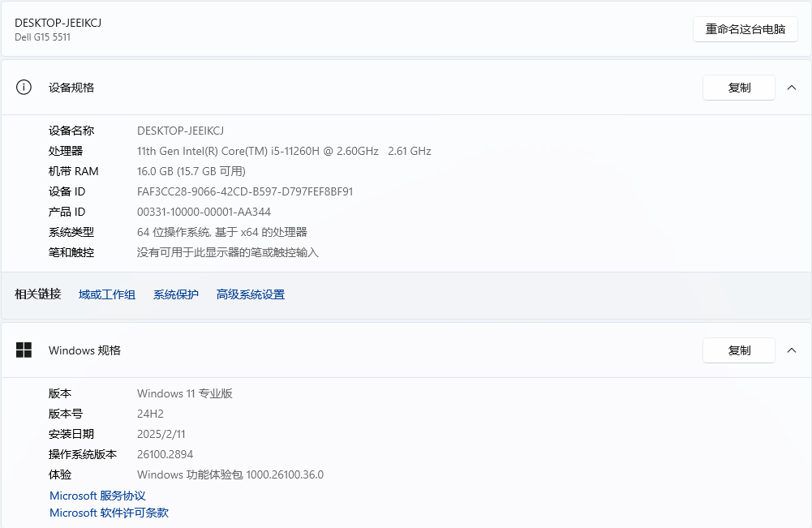812x528 pixels.
Task: Click the Windows logo icon beside Windows 规格
Action: click(24, 350)
